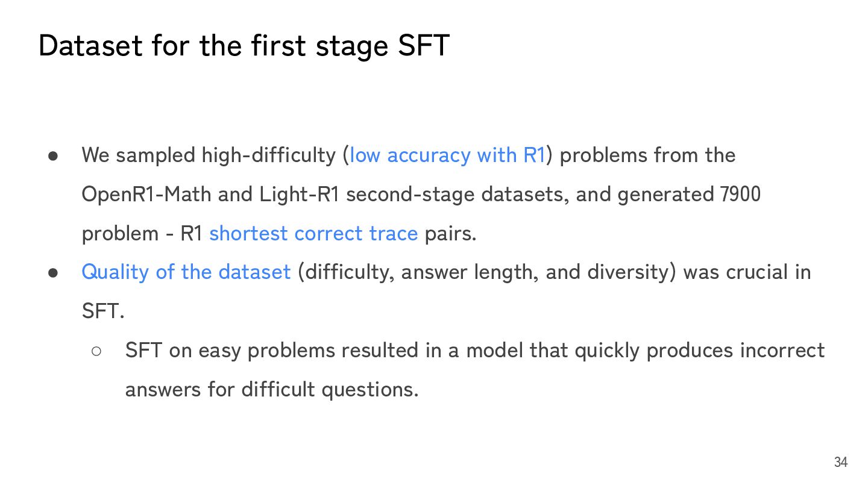Click the 'low accuracy with R1' blue text

click(x=447, y=155)
